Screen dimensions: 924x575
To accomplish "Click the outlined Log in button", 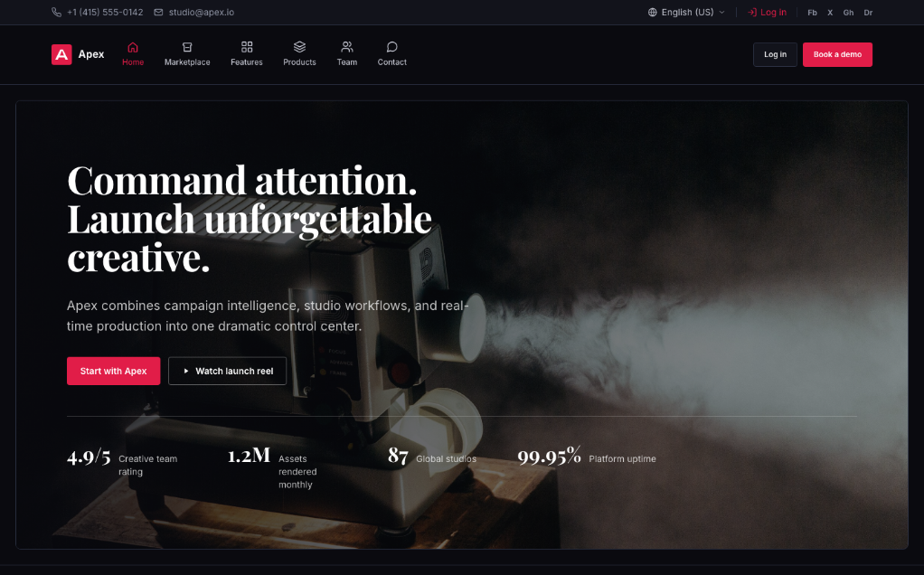I will coord(775,54).
